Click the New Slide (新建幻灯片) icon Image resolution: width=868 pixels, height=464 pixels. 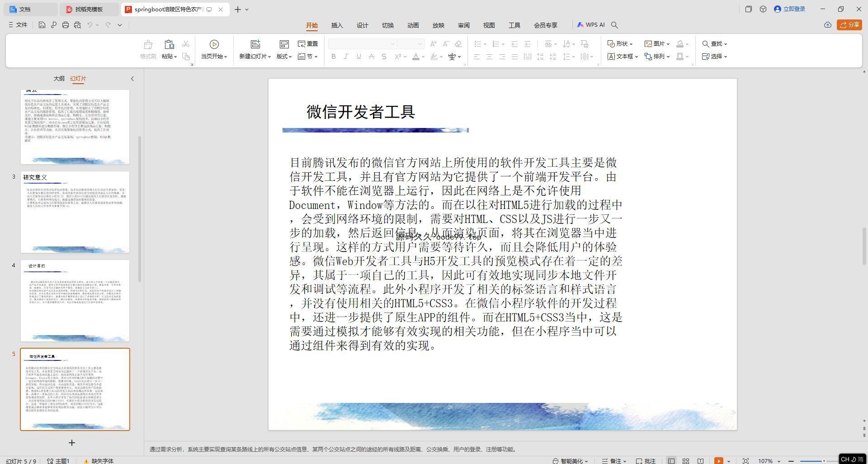point(255,44)
